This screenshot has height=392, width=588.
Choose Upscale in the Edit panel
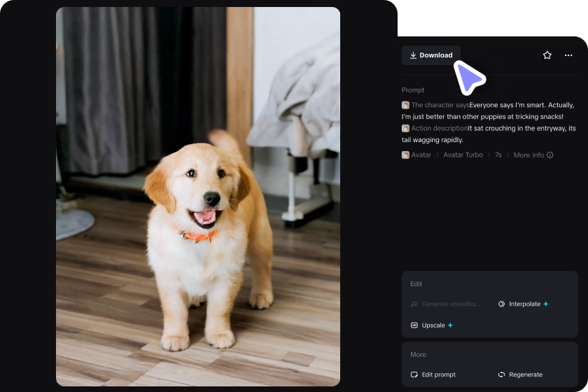click(x=432, y=325)
